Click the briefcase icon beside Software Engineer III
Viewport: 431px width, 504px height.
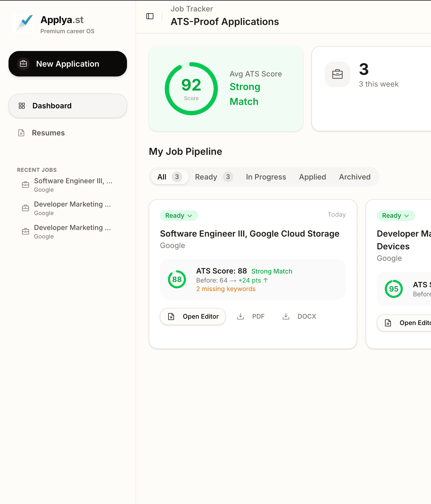coord(25,185)
